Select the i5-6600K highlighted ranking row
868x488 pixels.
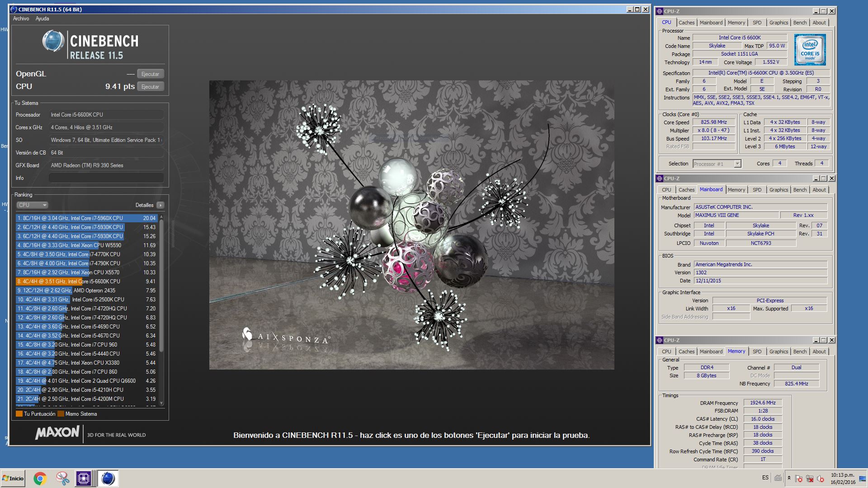(86, 282)
